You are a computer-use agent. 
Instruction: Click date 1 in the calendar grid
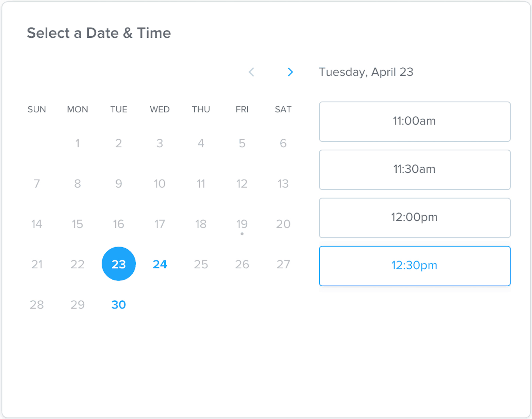[x=78, y=143]
